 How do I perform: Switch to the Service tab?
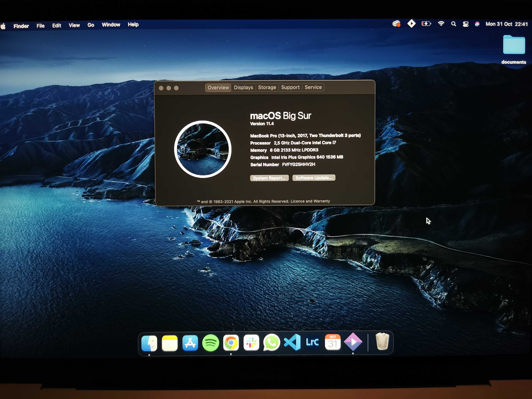313,87
